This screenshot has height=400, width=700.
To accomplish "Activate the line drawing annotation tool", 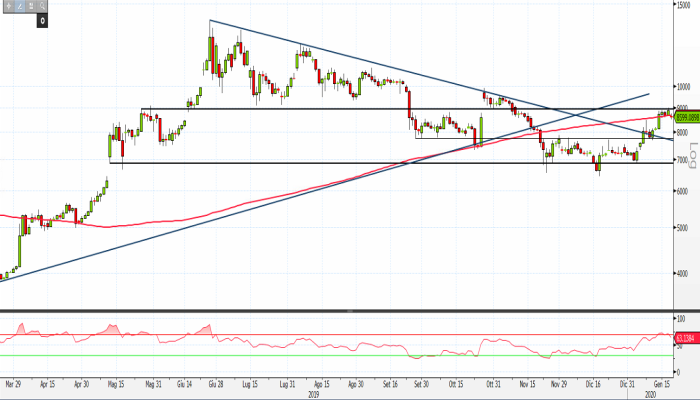I will pyautogui.click(x=20, y=6).
